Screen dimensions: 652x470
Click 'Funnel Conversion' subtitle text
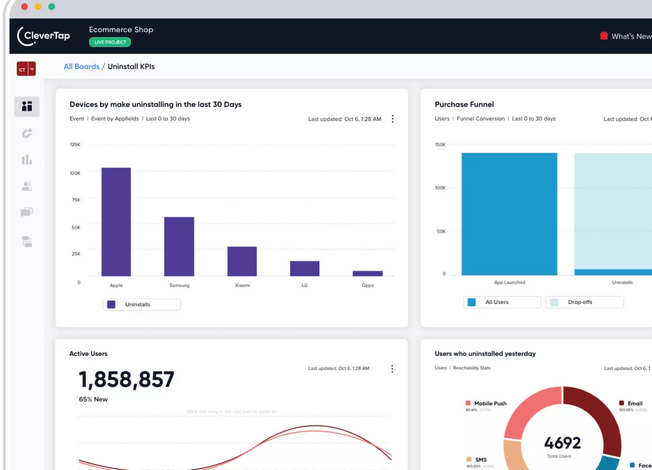(481, 119)
